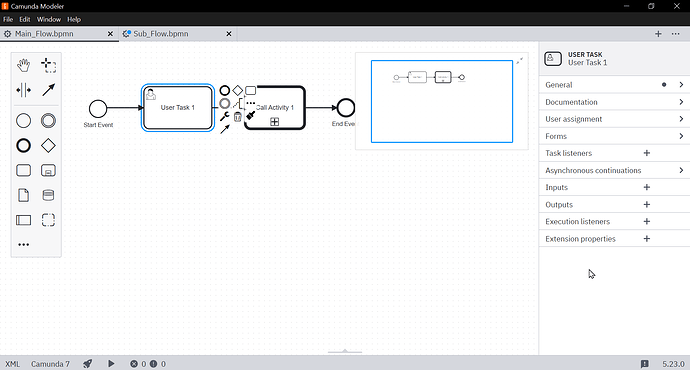The width and height of the screenshot is (690, 370).
Task: Start process instance with play icon
Action: 111,363
